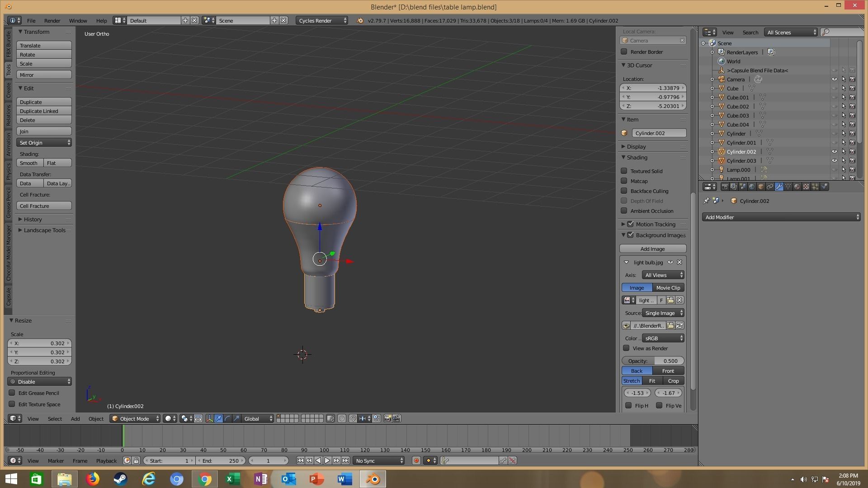Open the Window menu

tap(78, 21)
